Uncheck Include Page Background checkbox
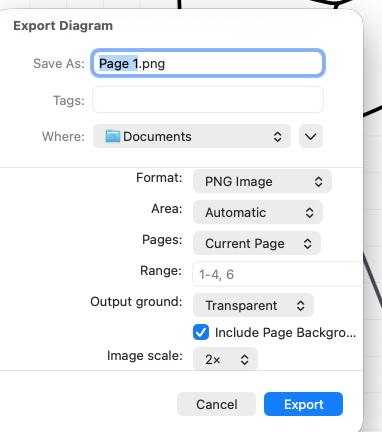 click(201, 332)
